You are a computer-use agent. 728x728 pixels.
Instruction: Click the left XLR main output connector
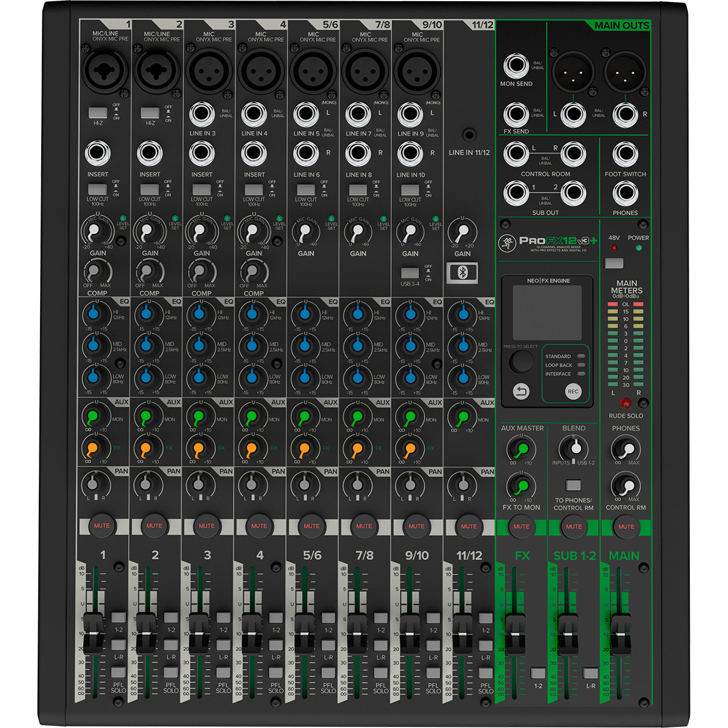click(573, 72)
